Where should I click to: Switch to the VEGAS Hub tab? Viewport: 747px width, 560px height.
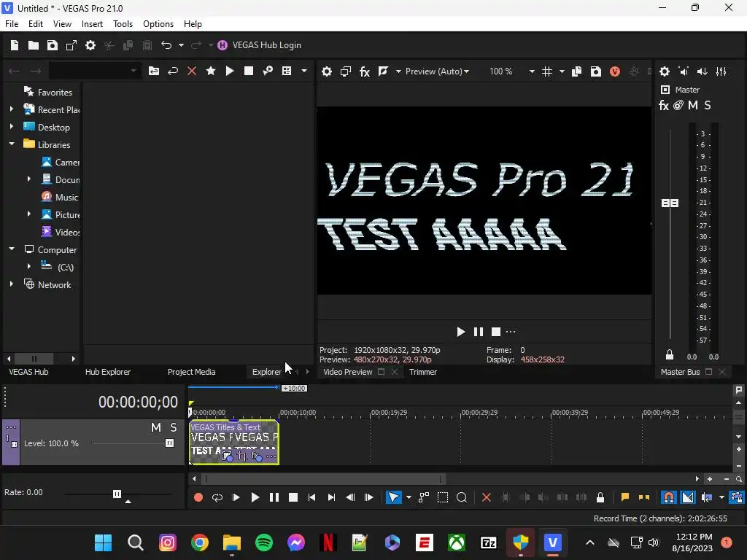tap(28, 372)
